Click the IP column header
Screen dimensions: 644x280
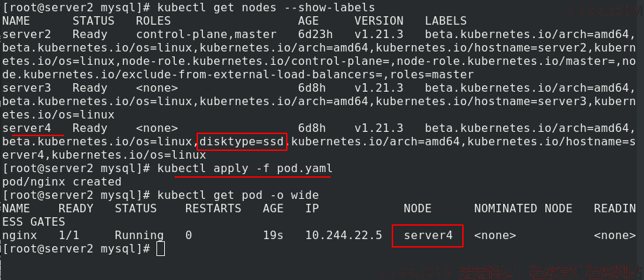tap(311, 209)
